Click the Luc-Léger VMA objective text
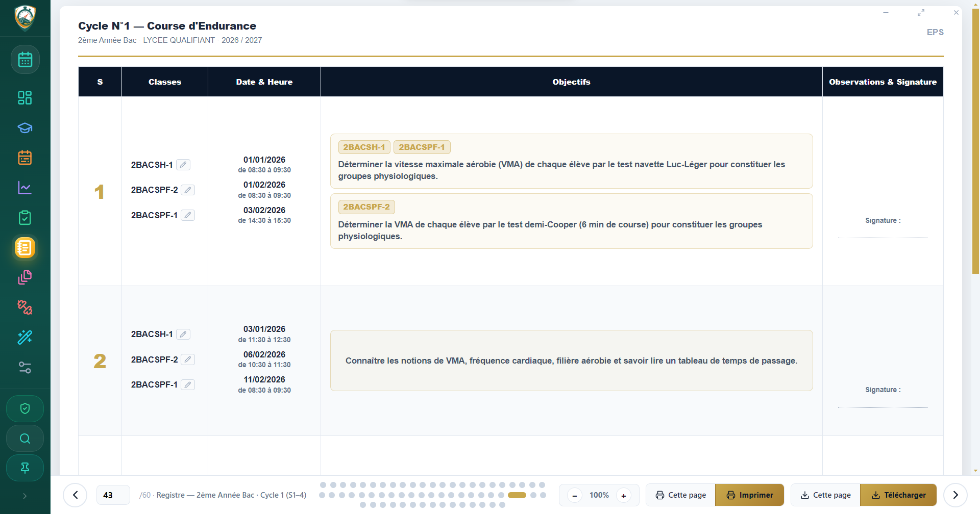Viewport: 980px width, 514px height. click(x=561, y=170)
